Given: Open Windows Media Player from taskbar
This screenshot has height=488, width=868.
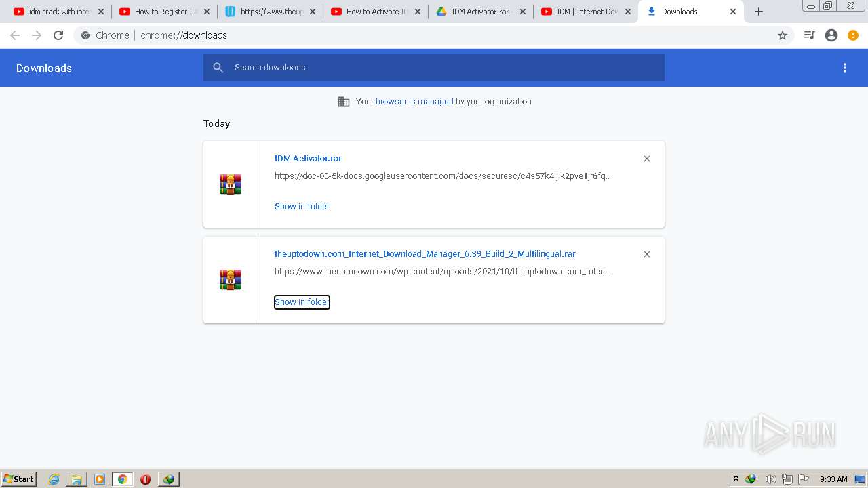Looking at the screenshot, I should click(x=100, y=479).
